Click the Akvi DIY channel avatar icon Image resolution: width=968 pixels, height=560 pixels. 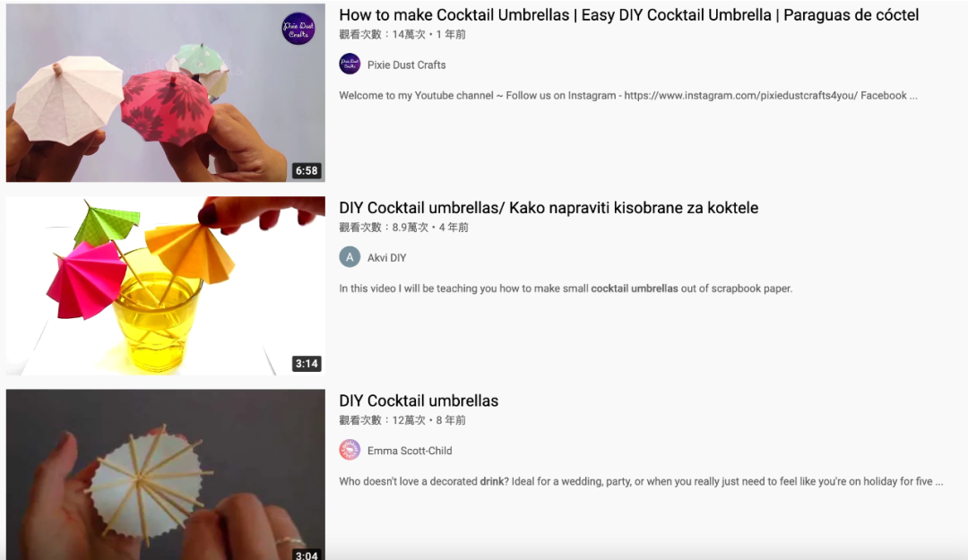(x=350, y=257)
